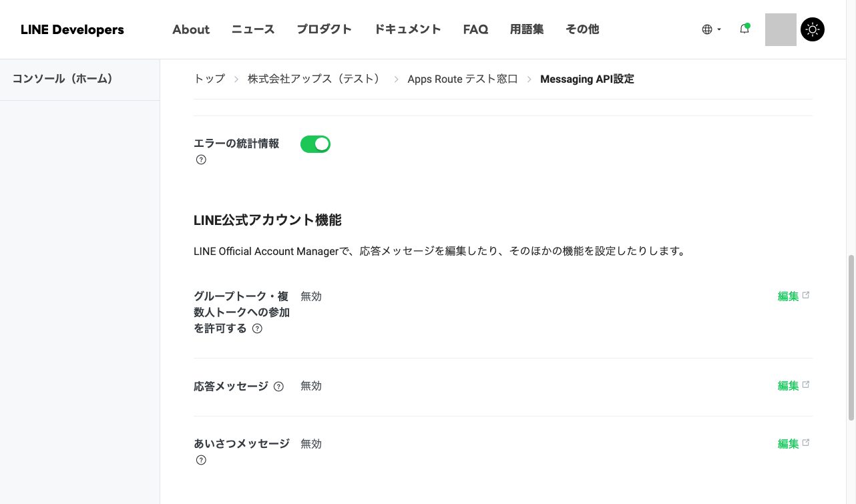This screenshot has width=856, height=504.
Task: Show help for 応答メッセージ
Action: [x=278, y=387]
